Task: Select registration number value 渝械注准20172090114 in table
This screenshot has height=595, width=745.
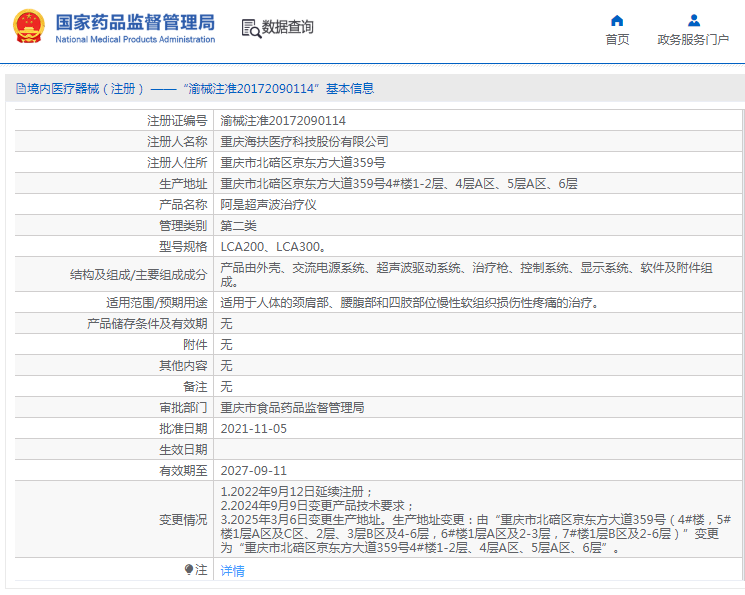Action: (283, 121)
